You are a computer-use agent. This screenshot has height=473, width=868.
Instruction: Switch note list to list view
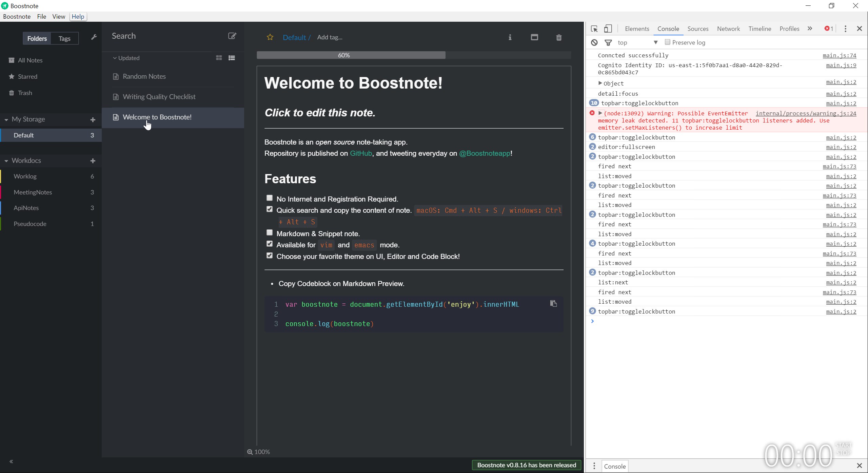click(232, 58)
